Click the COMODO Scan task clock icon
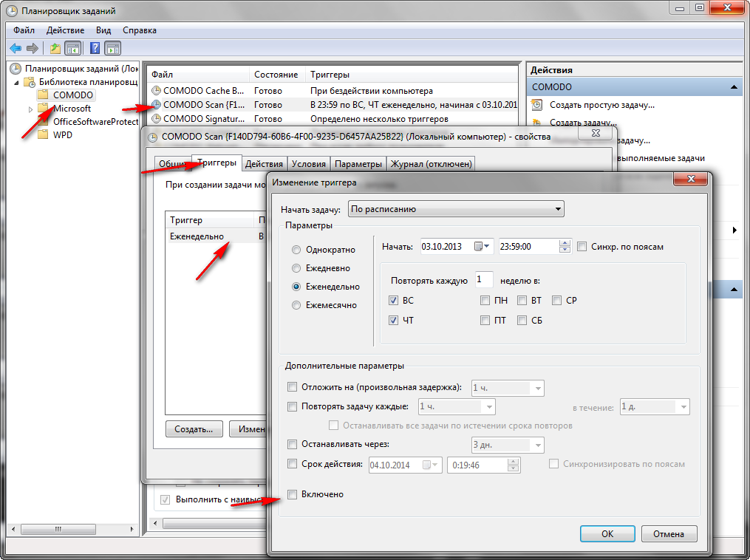The width and height of the screenshot is (750, 560). (156, 104)
